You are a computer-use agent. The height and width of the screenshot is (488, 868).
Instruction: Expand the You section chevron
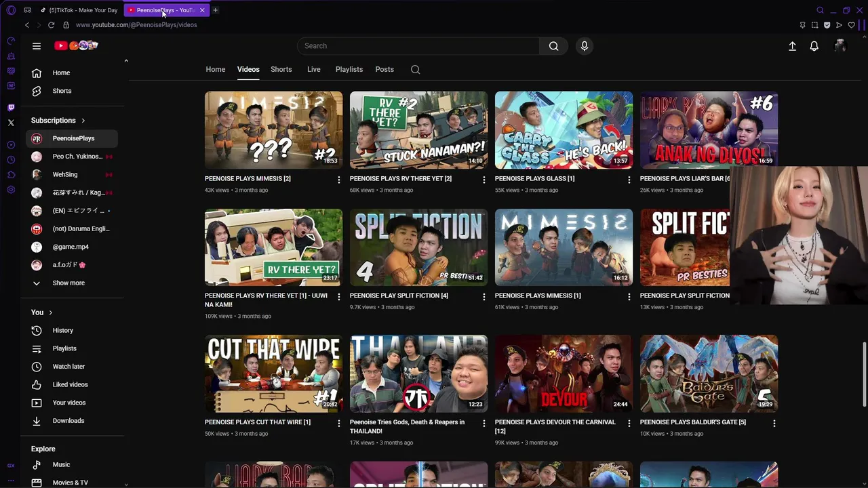pos(50,312)
